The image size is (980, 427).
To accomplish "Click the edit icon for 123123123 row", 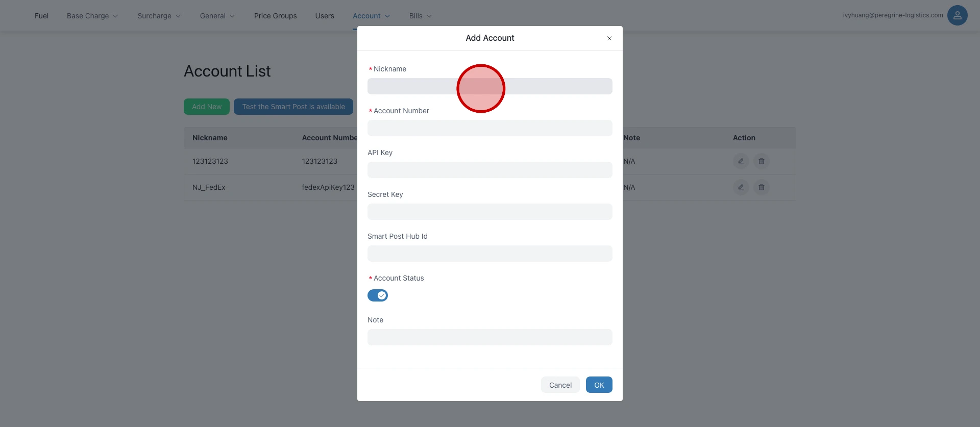I will pos(741,161).
